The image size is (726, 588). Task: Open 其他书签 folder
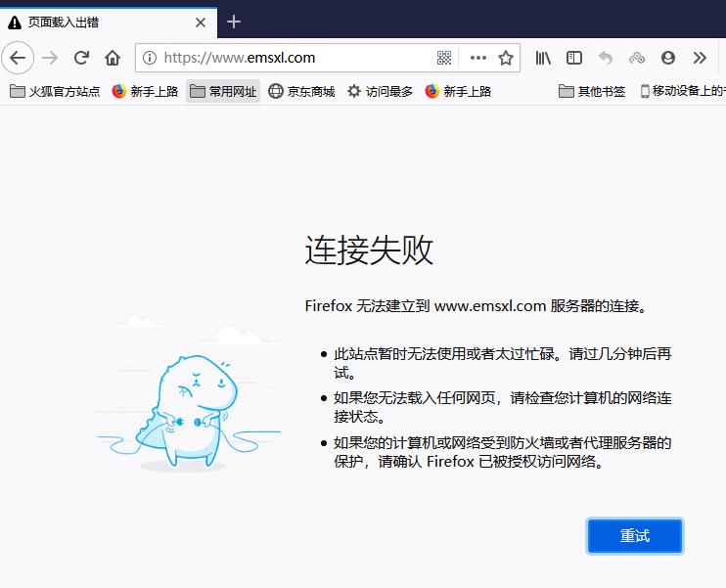click(592, 91)
